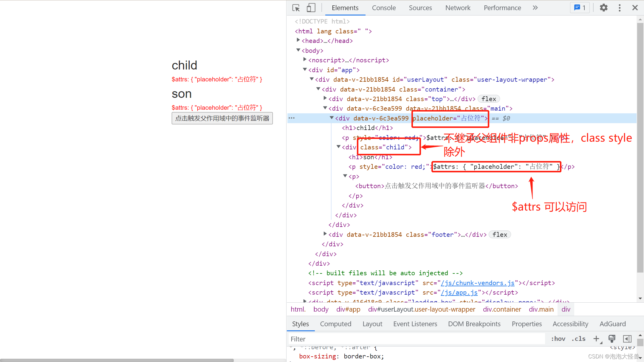Open the chunk-vendors.js script link
Viewport: 644px width, 362px height.
pyautogui.click(x=478, y=283)
